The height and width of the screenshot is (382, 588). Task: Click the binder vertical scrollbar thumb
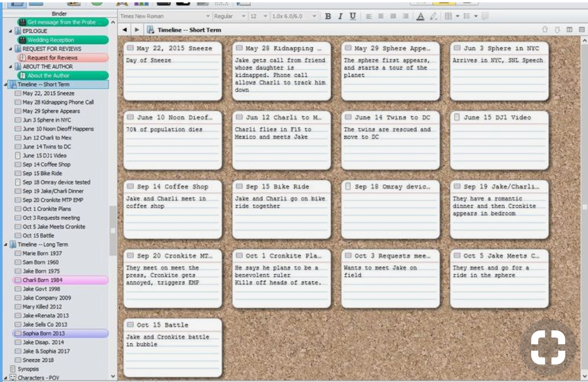(x=113, y=231)
